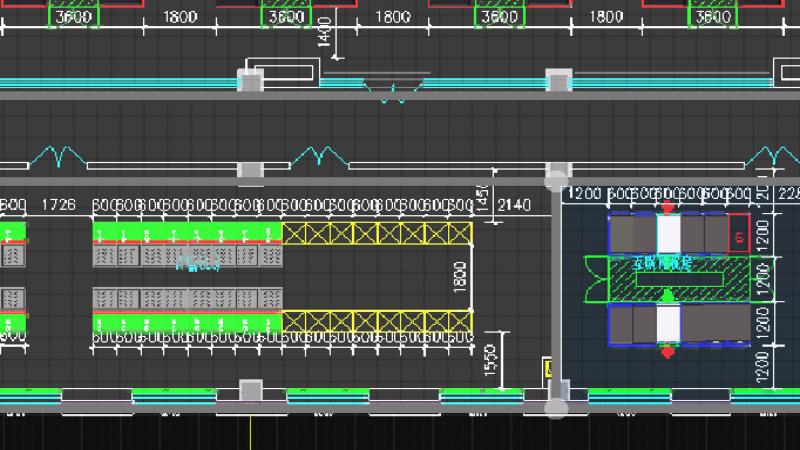Select the vertical 1400 dimension at top
Viewport: 800px width, 450px height.
click(322, 36)
